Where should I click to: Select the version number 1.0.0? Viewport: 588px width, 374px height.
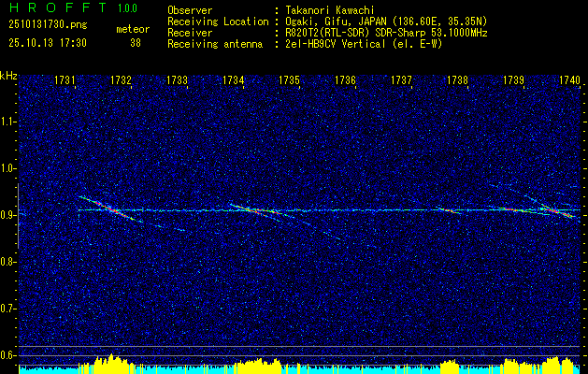coord(127,7)
